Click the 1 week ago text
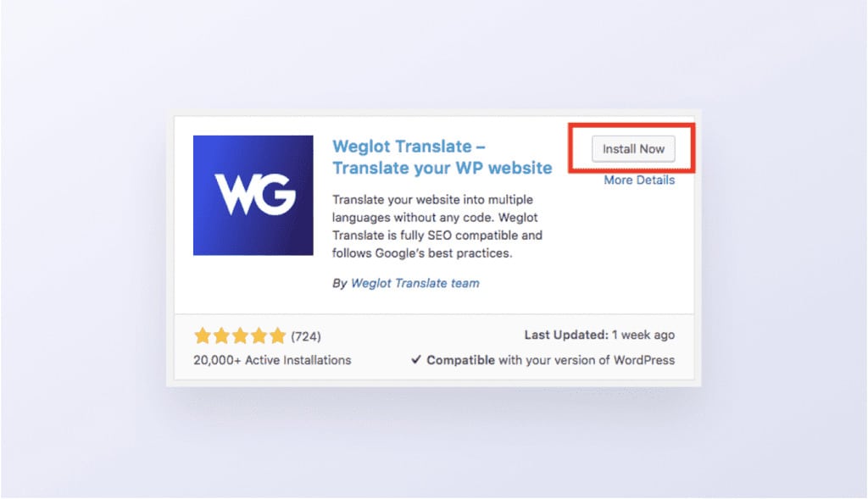Image resolution: width=868 pixels, height=499 pixels. (x=643, y=335)
